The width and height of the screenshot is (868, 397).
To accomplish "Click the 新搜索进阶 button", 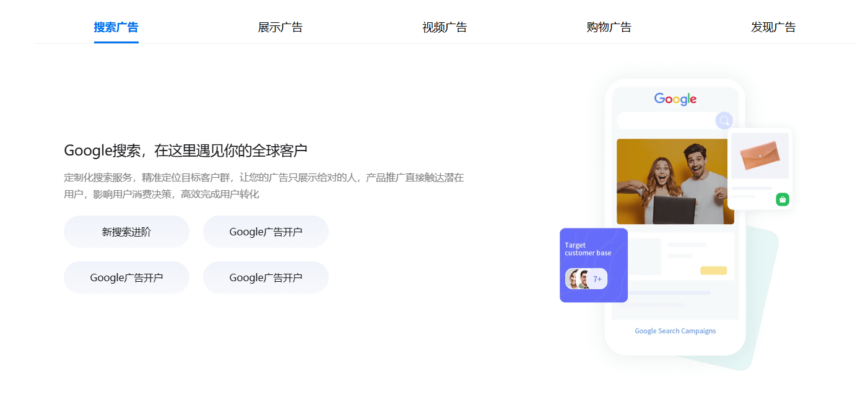I will click(x=126, y=232).
